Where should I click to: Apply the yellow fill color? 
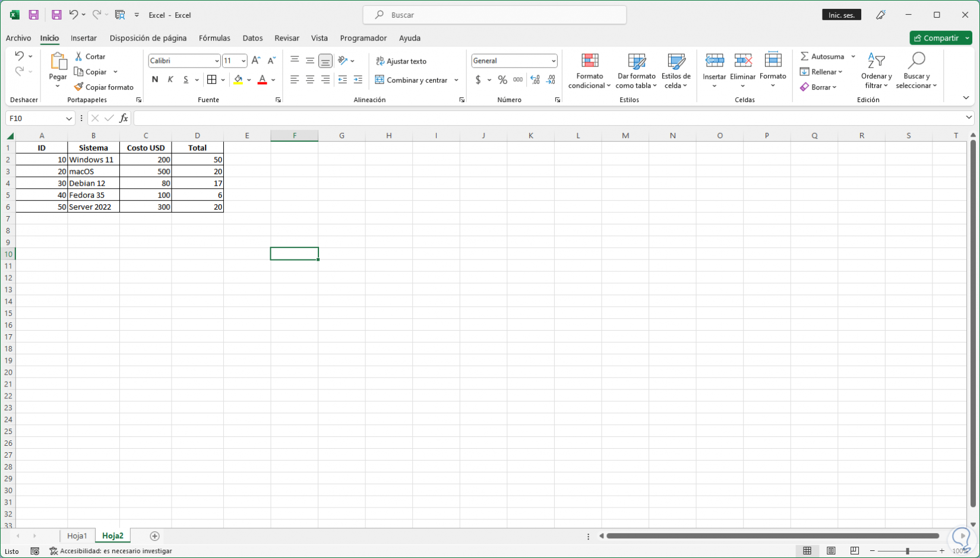238,80
